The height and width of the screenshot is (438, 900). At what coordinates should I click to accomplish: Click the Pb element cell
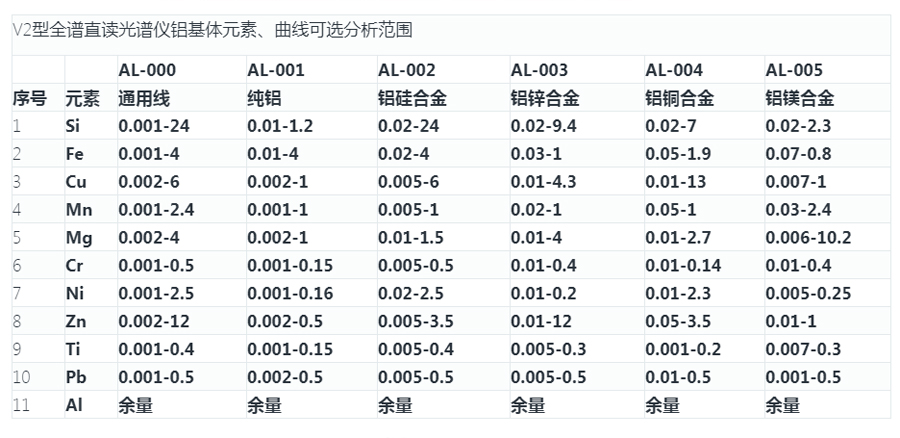tap(76, 378)
